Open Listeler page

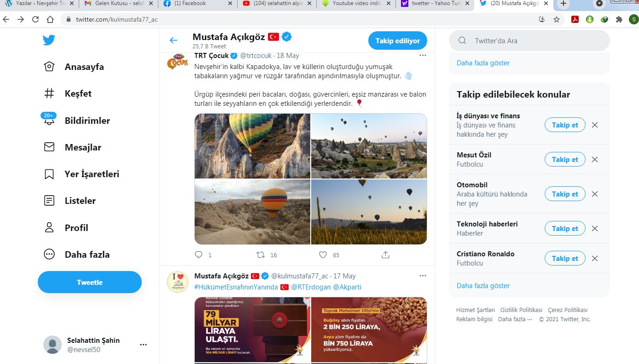(70, 201)
